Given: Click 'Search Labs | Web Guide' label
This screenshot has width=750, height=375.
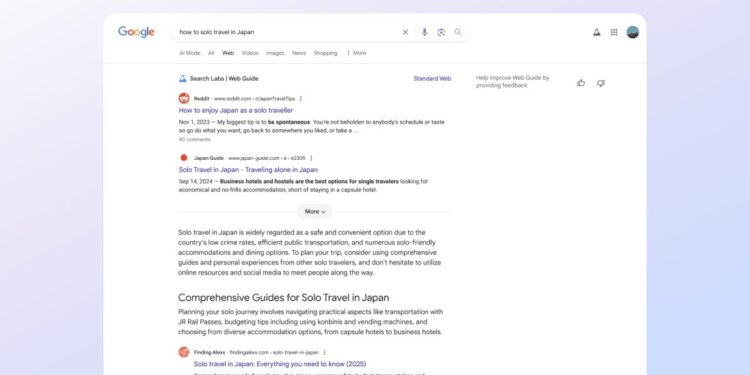Looking at the screenshot, I should (x=224, y=78).
